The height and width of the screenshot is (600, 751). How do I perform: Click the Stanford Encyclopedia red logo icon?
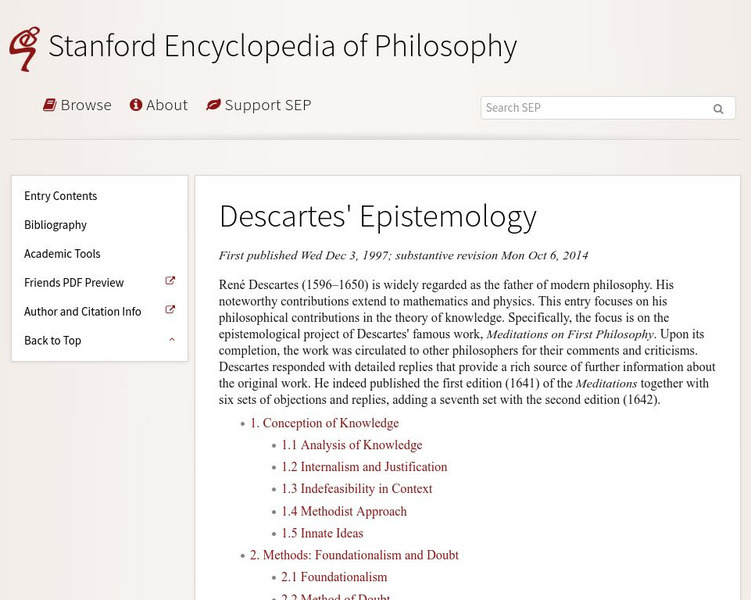pos(24,48)
